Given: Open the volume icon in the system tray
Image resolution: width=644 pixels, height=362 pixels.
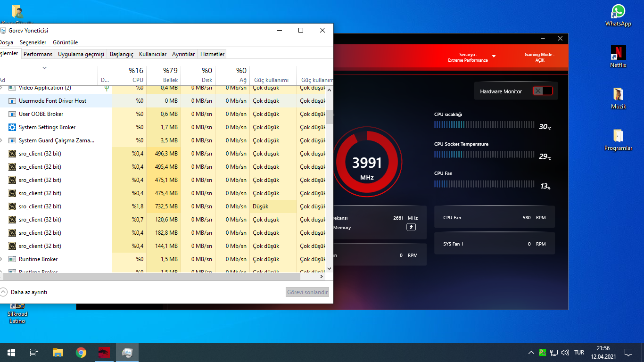Looking at the screenshot, I should 565,353.
